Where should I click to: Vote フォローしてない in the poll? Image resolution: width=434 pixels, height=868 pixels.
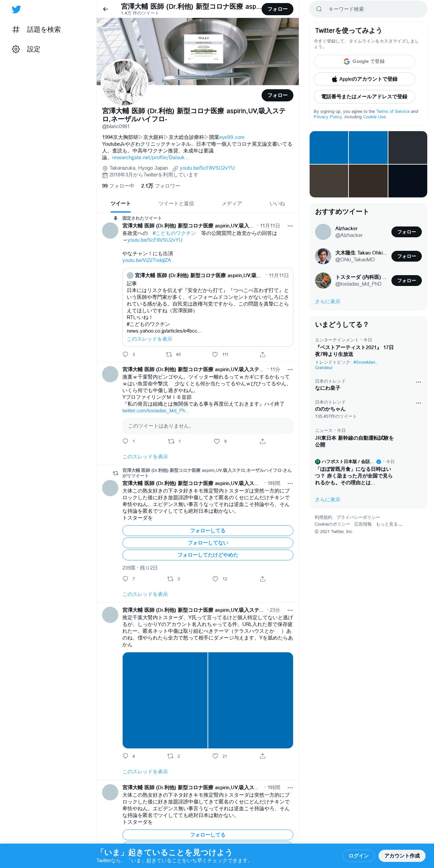click(208, 543)
